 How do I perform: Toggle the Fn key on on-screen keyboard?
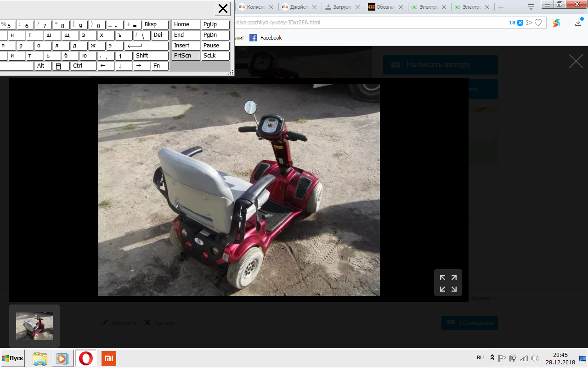pyautogui.click(x=159, y=66)
